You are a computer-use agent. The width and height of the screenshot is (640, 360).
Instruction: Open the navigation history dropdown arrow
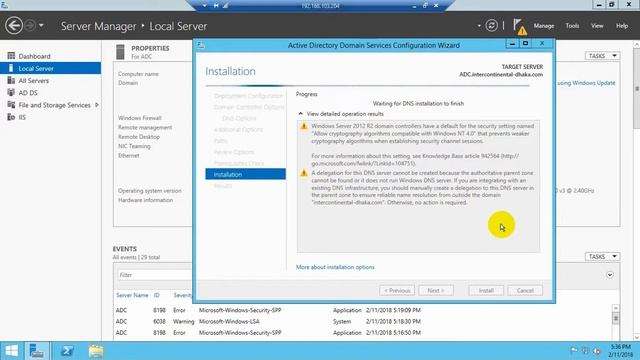tap(41, 26)
